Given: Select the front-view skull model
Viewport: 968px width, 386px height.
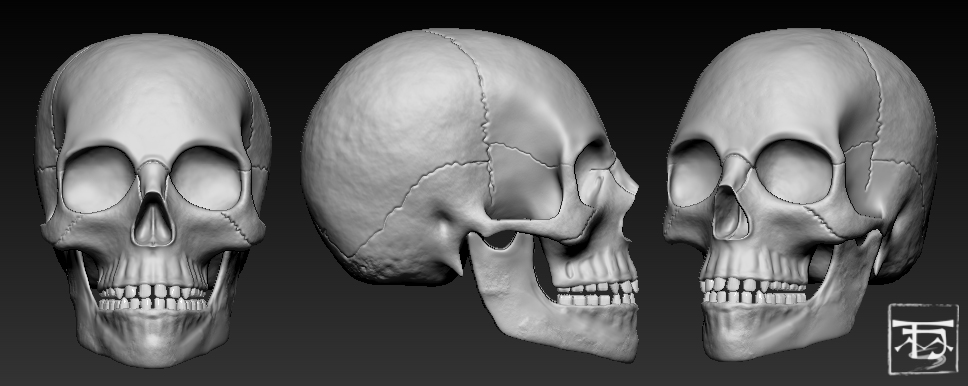Looking at the screenshot, I should [153, 199].
